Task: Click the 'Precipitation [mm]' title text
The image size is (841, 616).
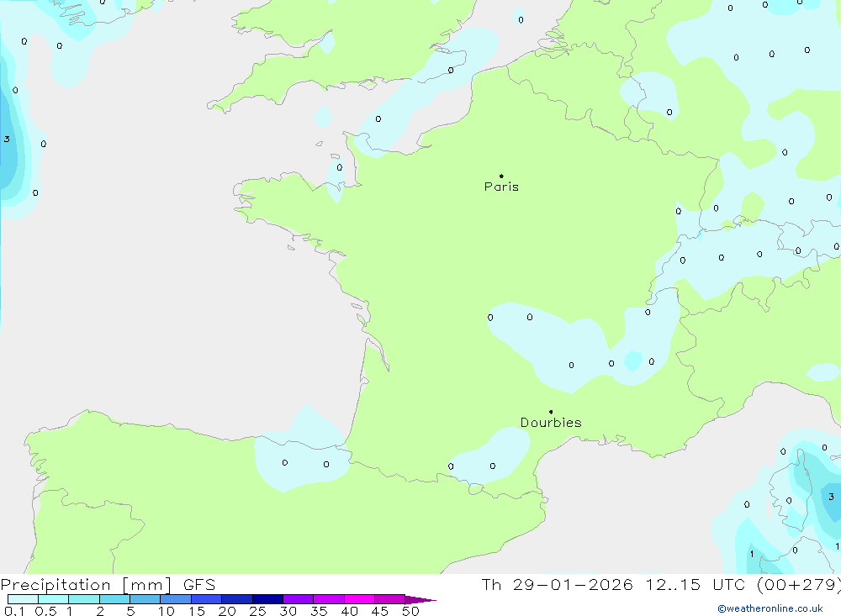Action: [86, 585]
